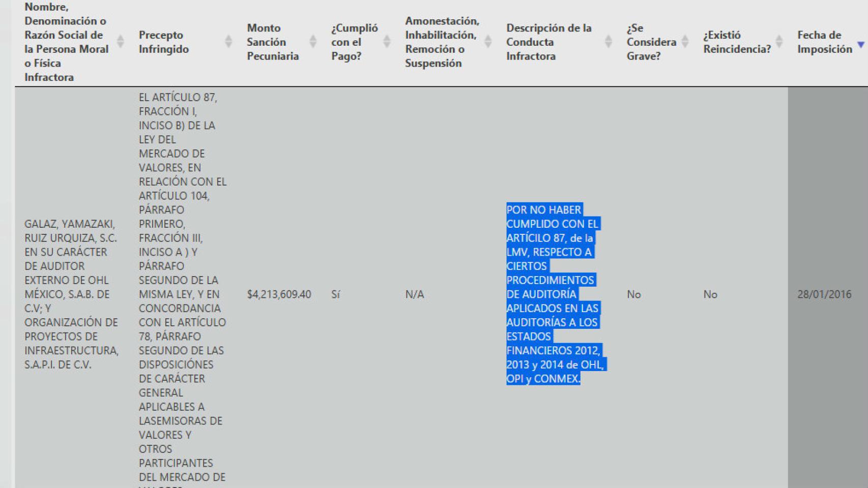Select the Fecha de Imposición column header

pyautogui.click(x=821, y=42)
